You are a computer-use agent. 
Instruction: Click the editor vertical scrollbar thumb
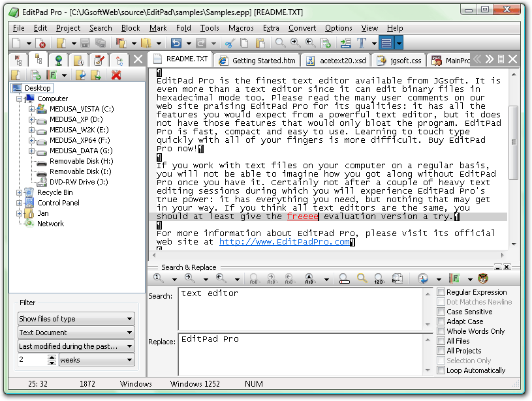(x=514, y=142)
